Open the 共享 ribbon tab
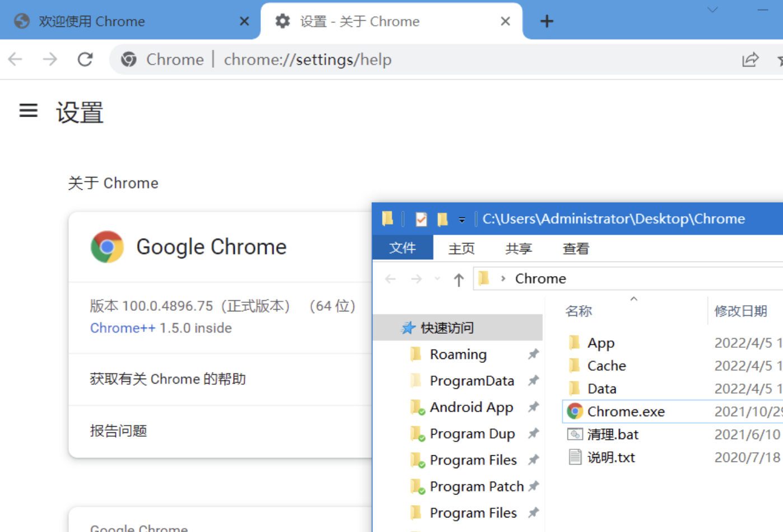 (519, 248)
